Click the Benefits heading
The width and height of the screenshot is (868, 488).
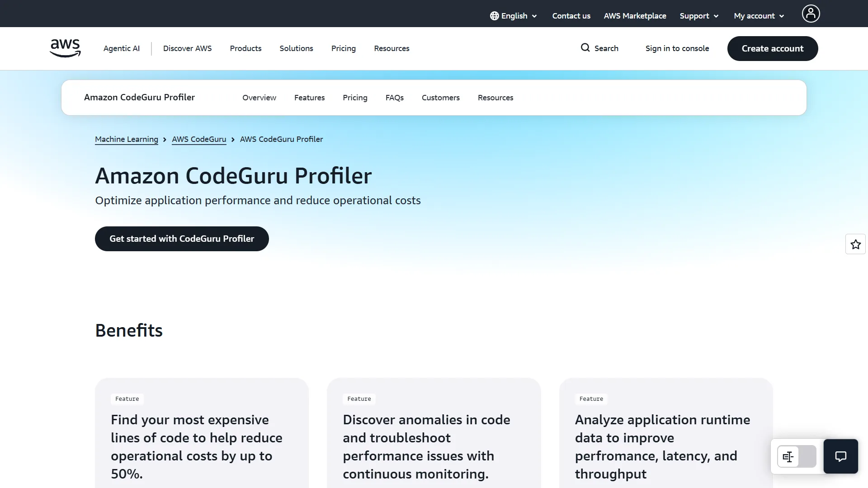point(129,330)
